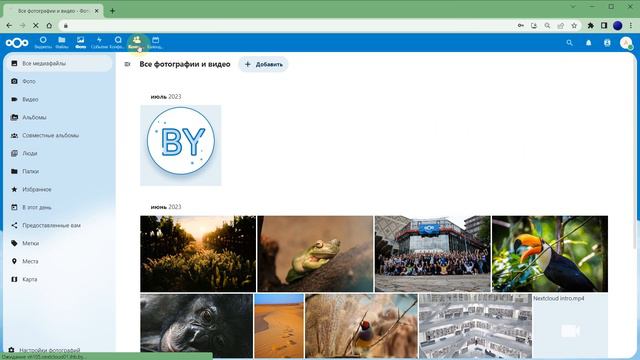
Task: Bookmark this page with star icon
Action: coord(574,25)
